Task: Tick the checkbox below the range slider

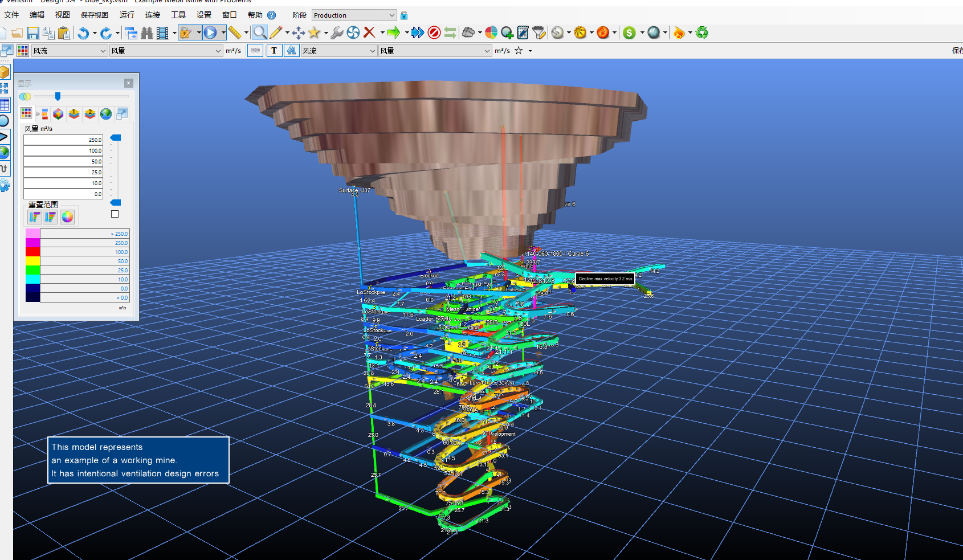Action: [115, 214]
